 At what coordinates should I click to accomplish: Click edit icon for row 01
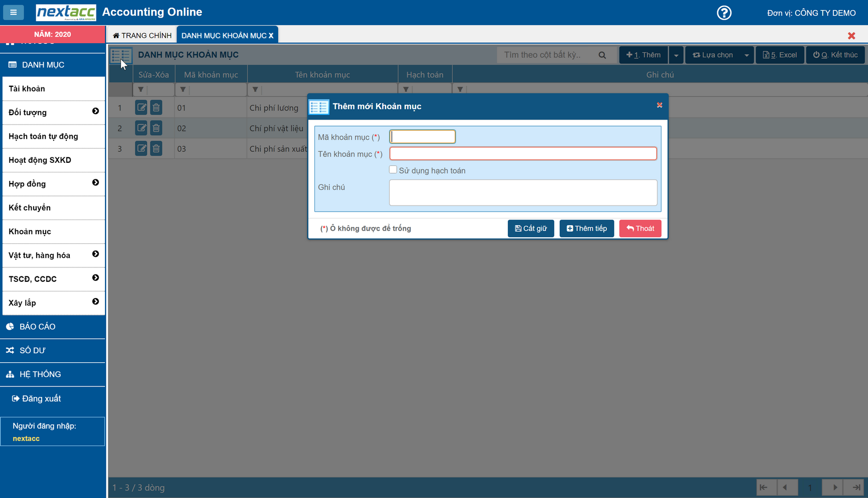point(141,108)
